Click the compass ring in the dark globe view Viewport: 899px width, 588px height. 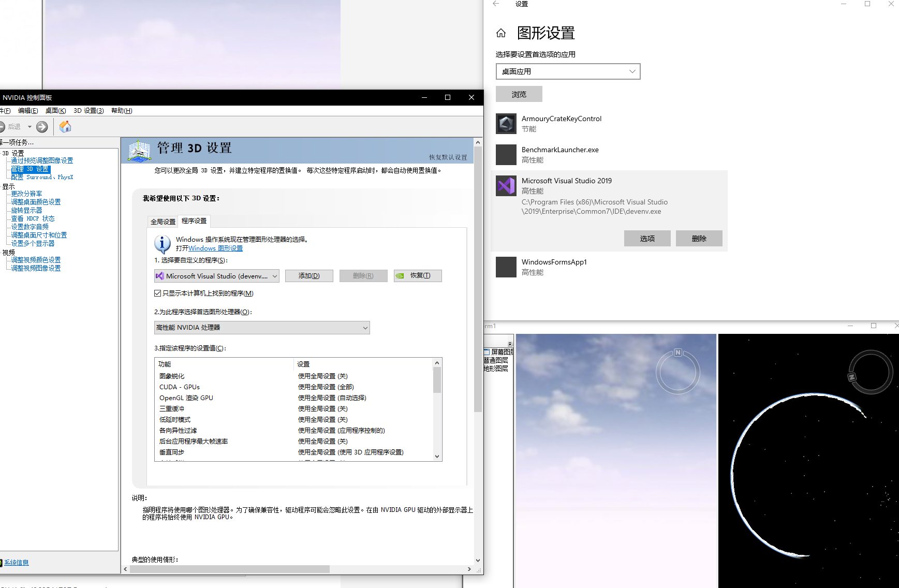(x=871, y=372)
